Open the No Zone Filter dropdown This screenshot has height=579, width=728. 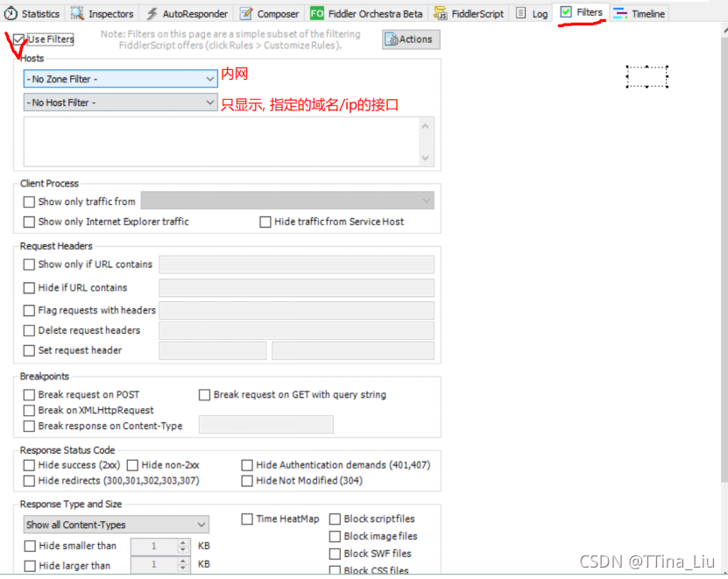click(120, 79)
